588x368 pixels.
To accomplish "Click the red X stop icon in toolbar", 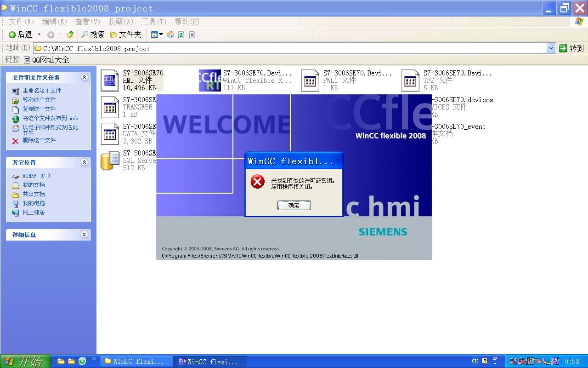I will pos(192,34).
